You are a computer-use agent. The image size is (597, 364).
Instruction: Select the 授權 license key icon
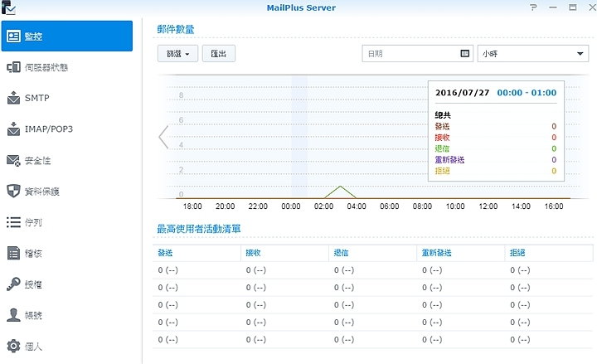13,284
